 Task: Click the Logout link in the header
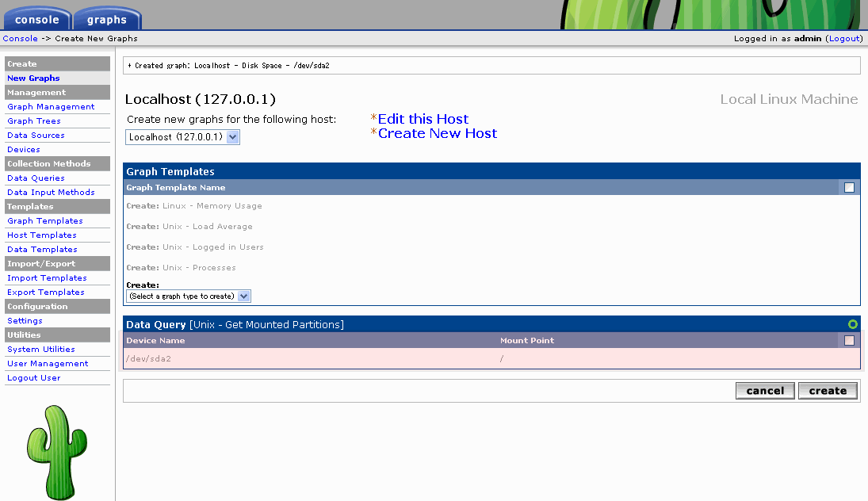pos(843,38)
